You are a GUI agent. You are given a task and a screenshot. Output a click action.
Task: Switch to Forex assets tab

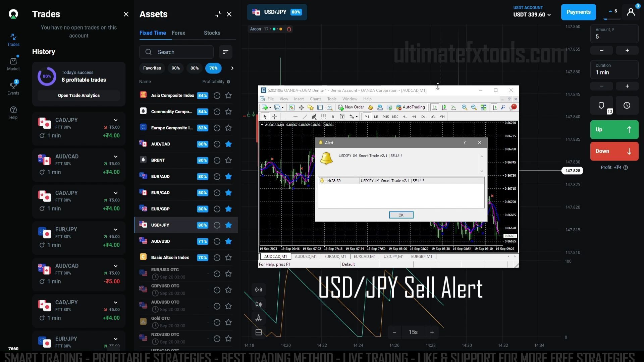point(178,33)
